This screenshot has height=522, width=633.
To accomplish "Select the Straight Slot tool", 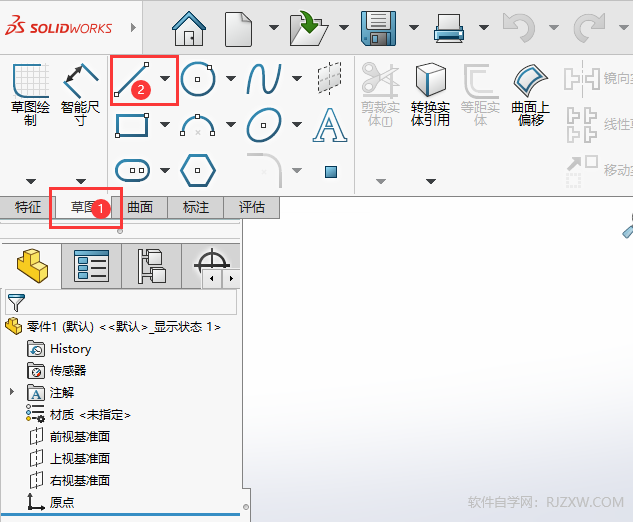I will pyautogui.click(x=132, y=170).
